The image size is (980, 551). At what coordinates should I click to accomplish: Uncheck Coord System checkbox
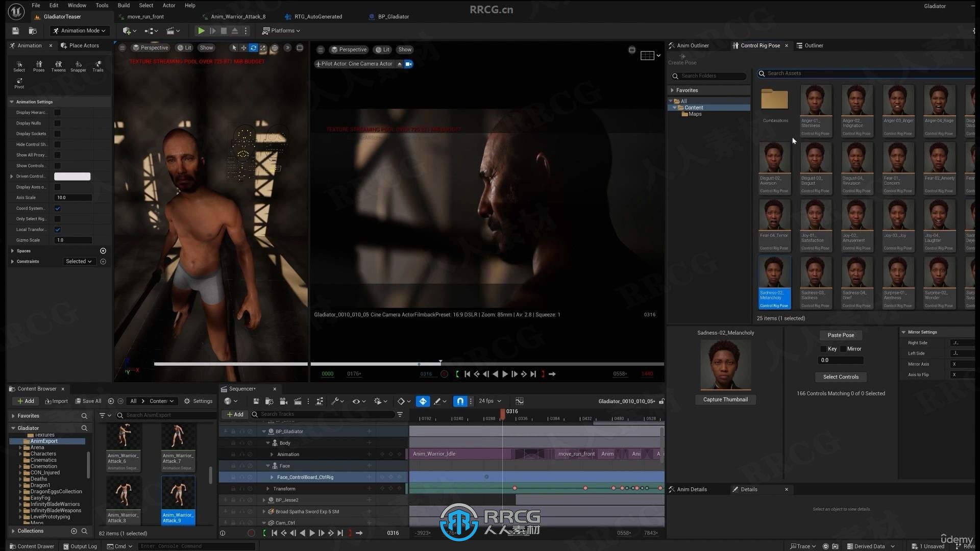point(58,208)
